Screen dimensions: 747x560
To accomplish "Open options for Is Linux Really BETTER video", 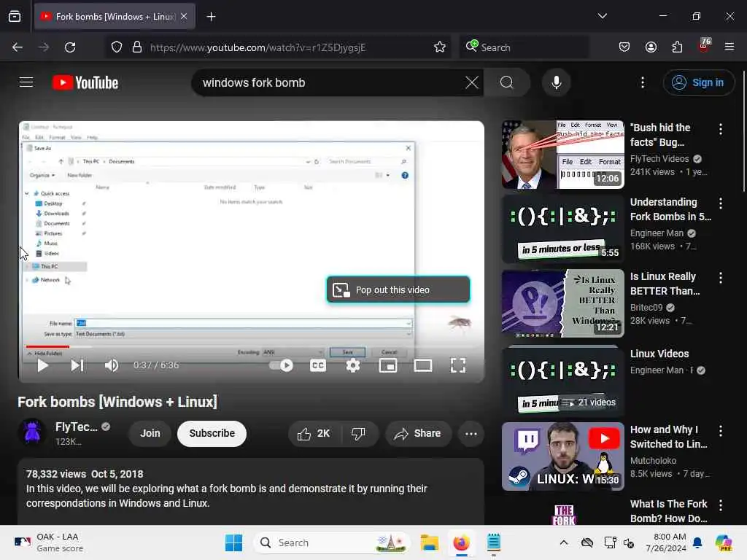I will pyautogui.click(x=720, y=278).
